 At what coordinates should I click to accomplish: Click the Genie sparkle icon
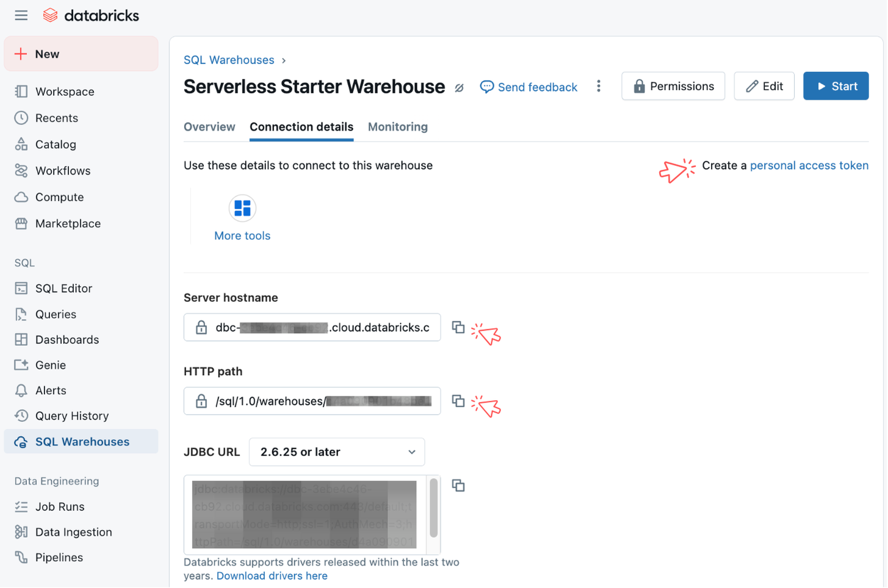pos(21,365)
